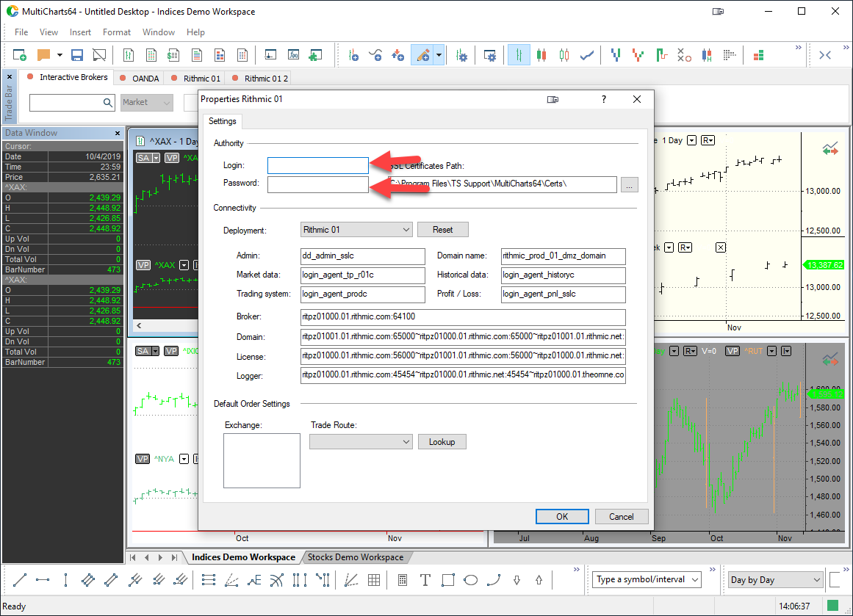Click the help question mark in Properties dialog
The width and height of the screenshot is (853, 616).
[603, 99]
